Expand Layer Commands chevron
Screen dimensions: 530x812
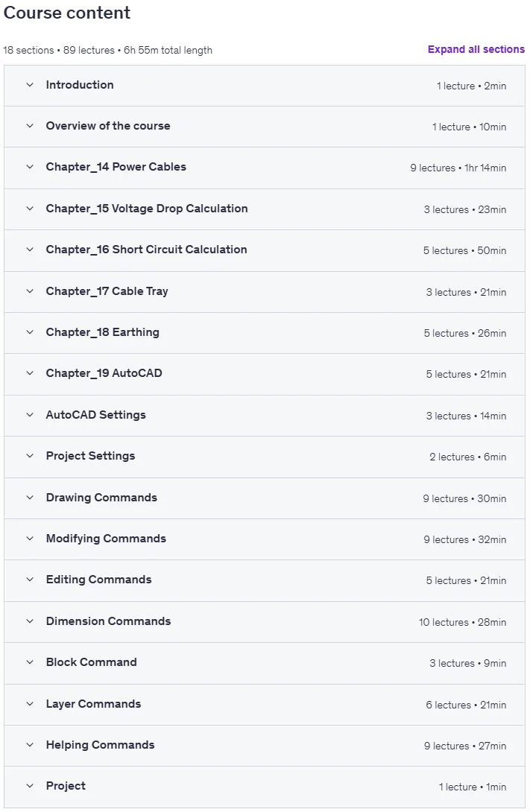[x=30, y=704]
